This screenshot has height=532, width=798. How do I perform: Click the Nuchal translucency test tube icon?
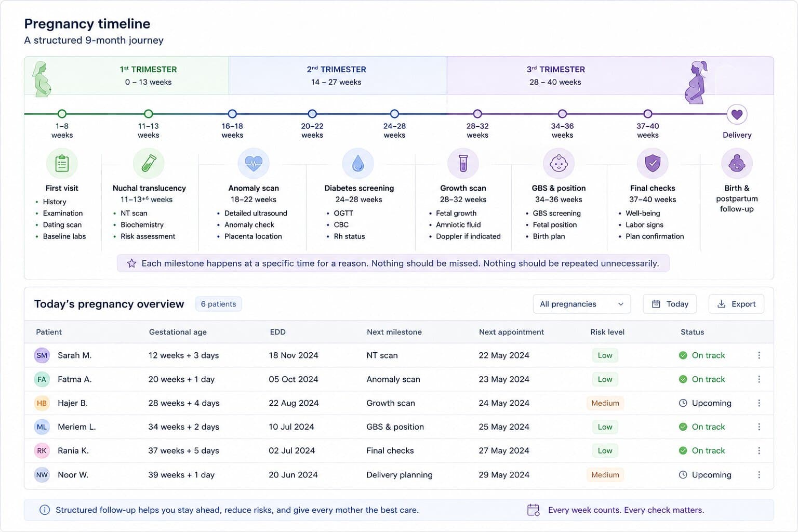coord(149,163)
